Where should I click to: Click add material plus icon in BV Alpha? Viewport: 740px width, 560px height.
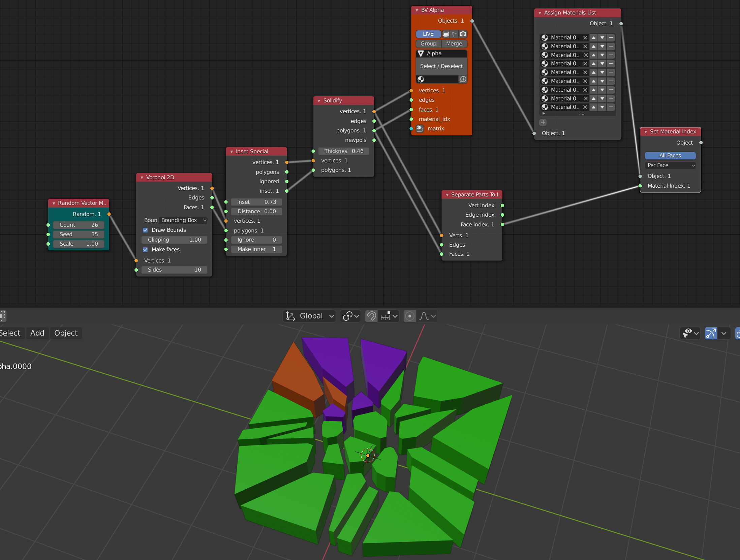click(x=463, y=79)
